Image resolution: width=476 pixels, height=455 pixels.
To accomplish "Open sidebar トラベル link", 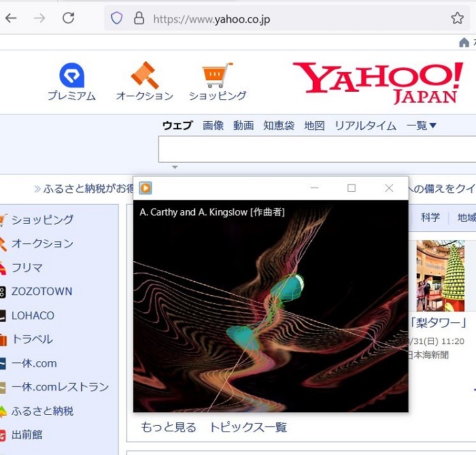I will pos(32,339).
